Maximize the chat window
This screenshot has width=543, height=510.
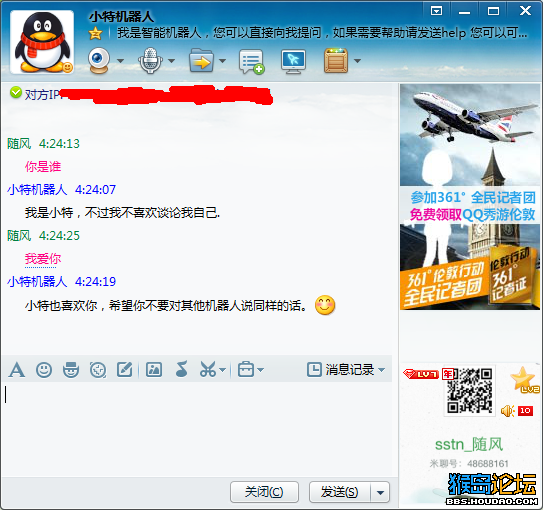click(493, 11)
